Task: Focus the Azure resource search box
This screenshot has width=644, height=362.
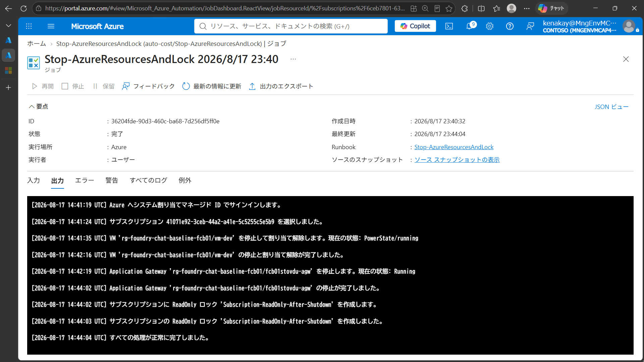Action: 291,26
